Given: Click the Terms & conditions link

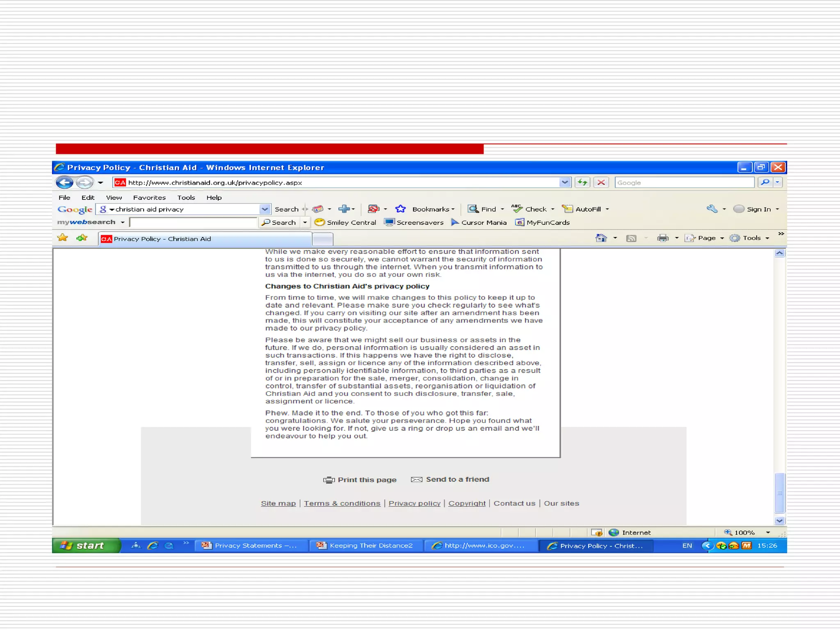Looking at the screenshot, I should click(342, 503).
